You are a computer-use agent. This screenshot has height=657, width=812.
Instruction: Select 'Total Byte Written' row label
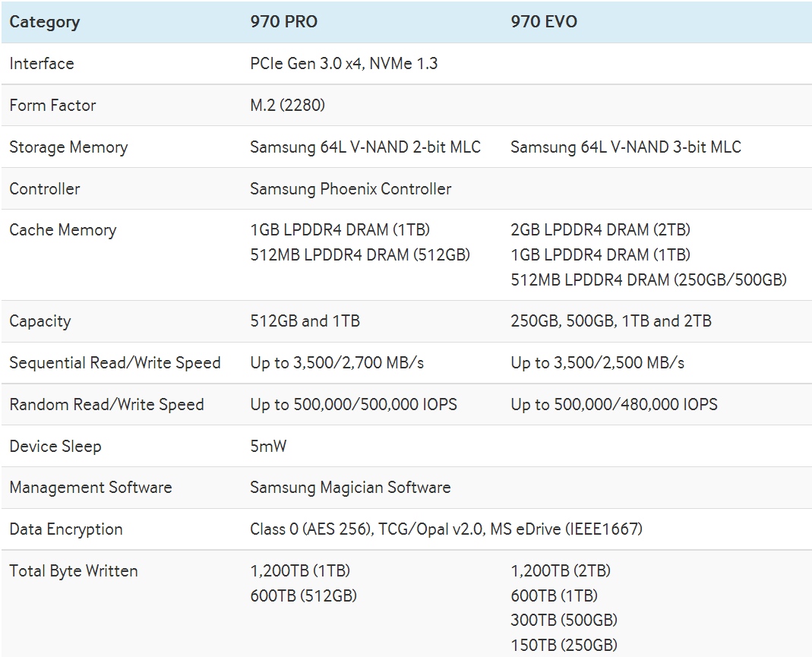click(x=74, y=571)
